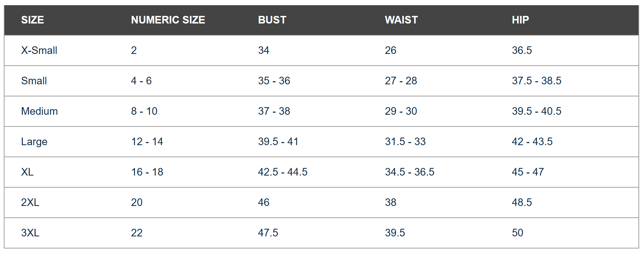The width and height of the screenshot is (644, 254).
Task: Select the Medium size row label
Action: coord(39,111)
